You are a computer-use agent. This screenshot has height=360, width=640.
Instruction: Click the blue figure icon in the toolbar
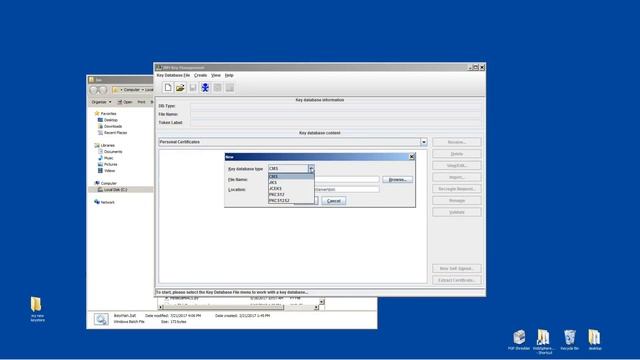coord(205,87)
